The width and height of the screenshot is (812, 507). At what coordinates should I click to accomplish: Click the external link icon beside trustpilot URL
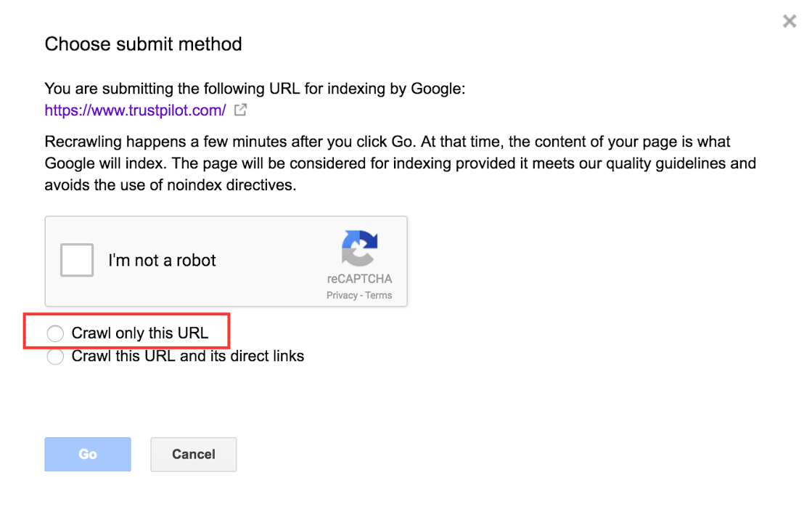click(x=240, y=110)
